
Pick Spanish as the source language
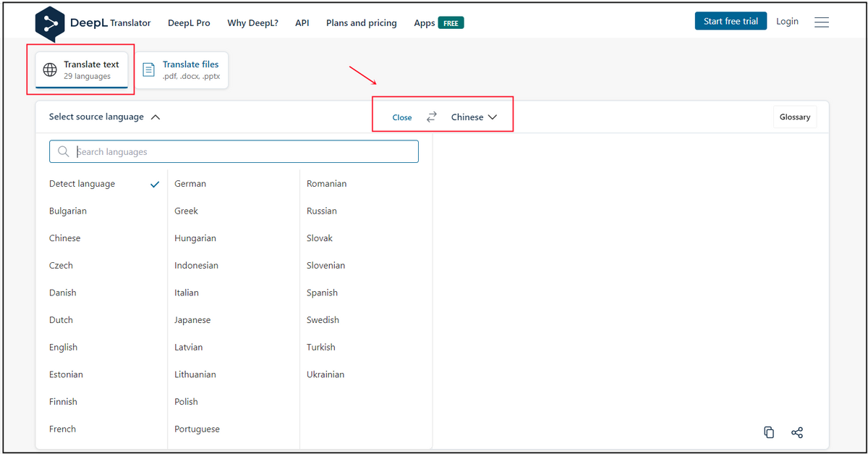tap(322, 293)
